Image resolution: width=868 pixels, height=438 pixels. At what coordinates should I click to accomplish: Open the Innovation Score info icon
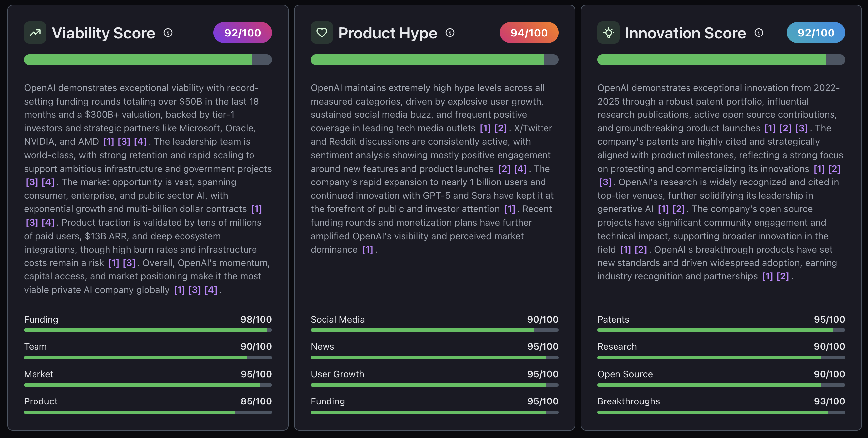[x=759, y=33]
